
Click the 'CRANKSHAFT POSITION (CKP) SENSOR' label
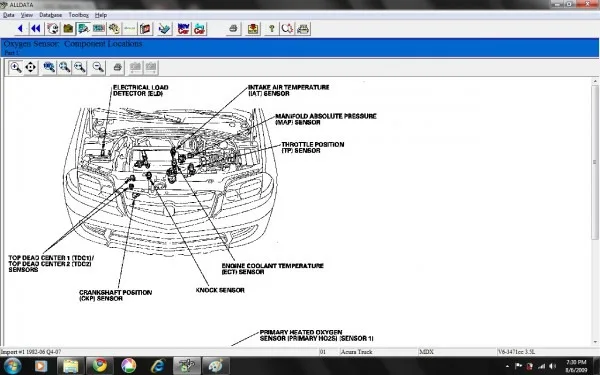tap(115, 295)
